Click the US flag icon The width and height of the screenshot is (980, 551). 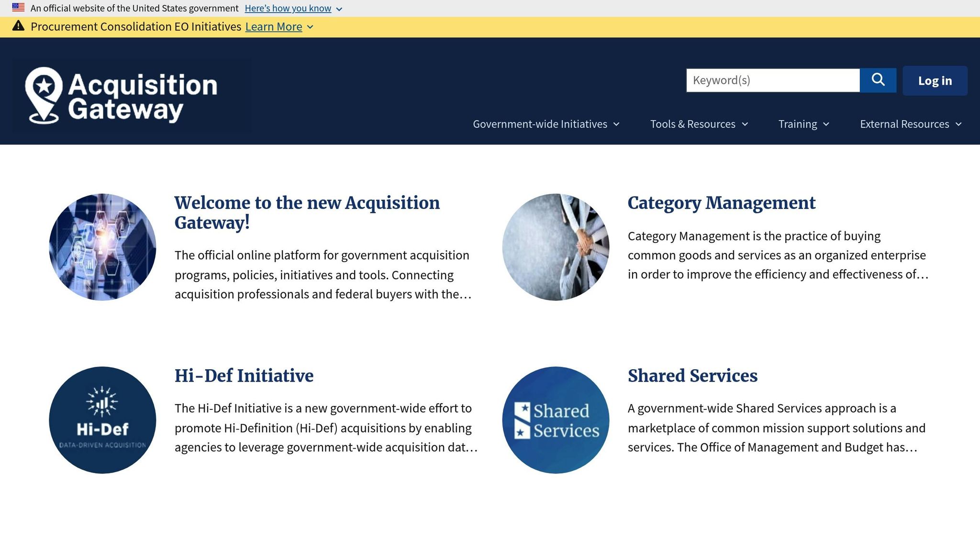coord(18,8)
